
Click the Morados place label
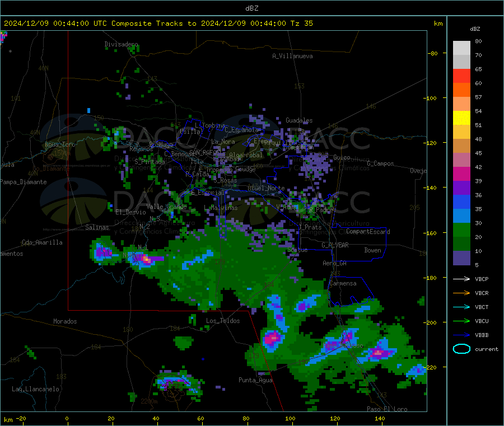pyautogui.click(x=66, y=321)
